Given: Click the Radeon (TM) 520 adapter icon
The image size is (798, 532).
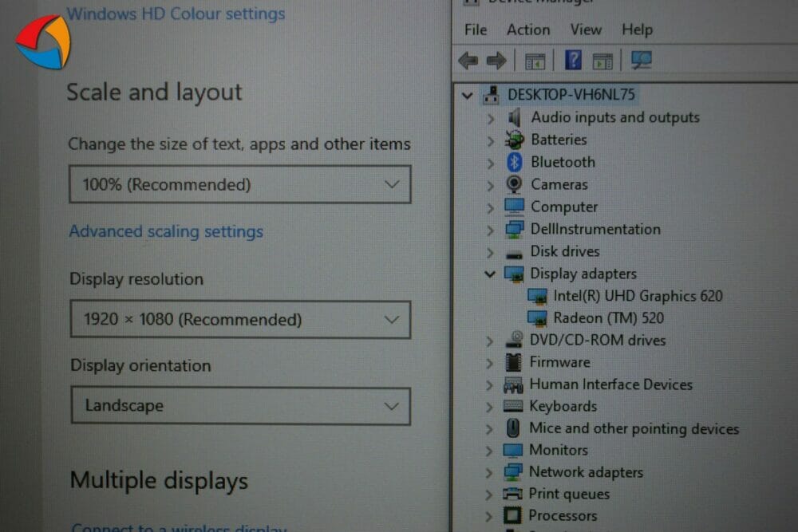Looking at the screenshot, I should 537,318.
